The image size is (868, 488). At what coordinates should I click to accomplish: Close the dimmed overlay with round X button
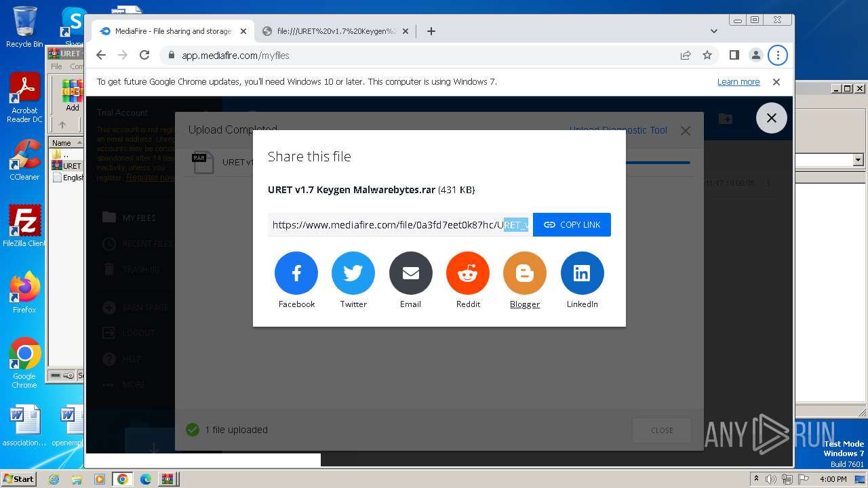coord(772,118)
